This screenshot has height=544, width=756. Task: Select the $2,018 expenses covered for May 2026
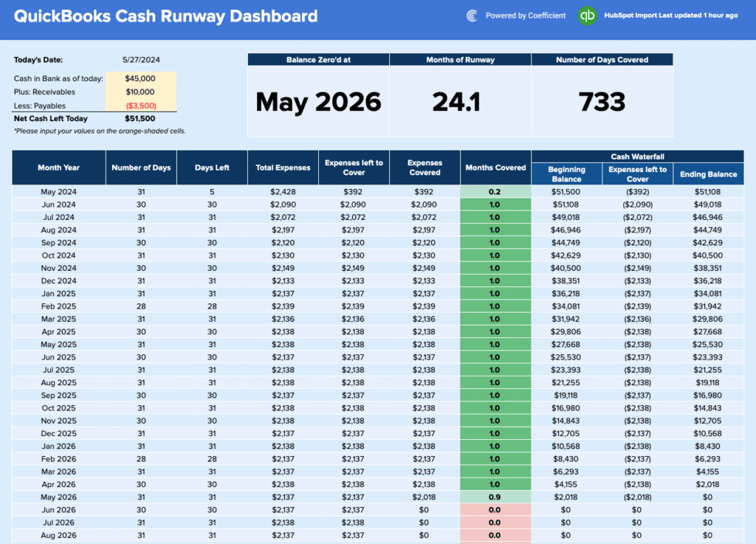pos(425,497)
